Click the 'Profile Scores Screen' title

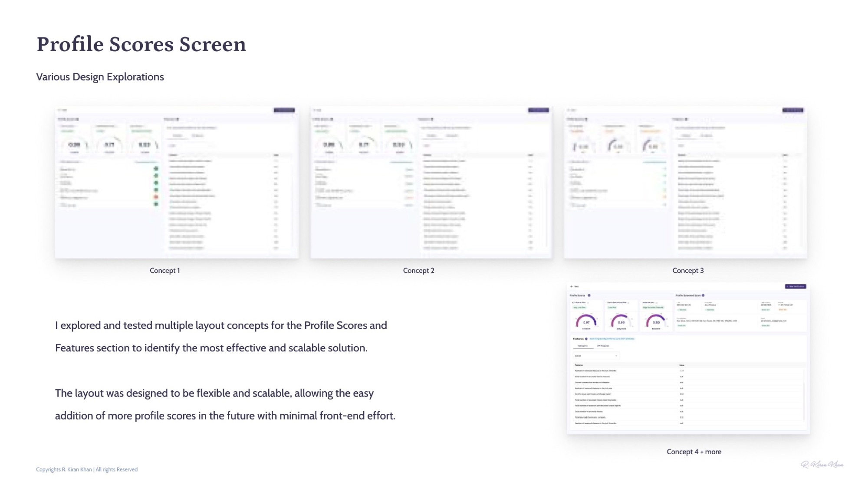[141, 44]
